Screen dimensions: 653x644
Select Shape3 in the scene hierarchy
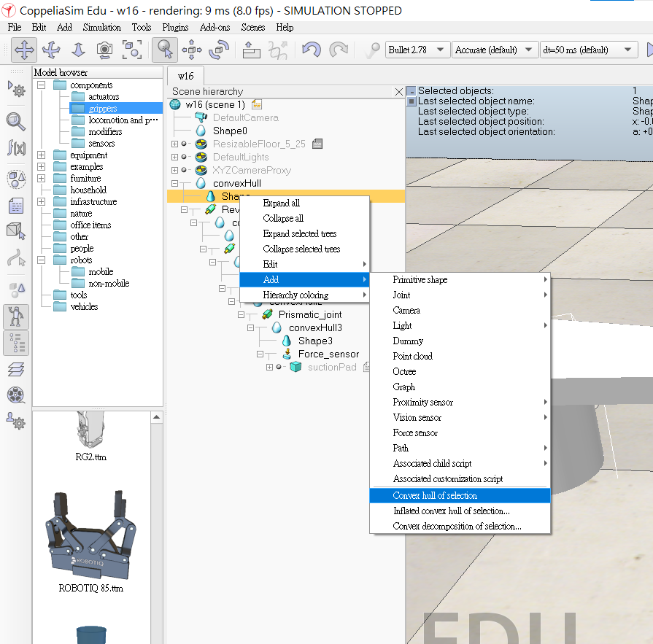[x=315, y=341]
